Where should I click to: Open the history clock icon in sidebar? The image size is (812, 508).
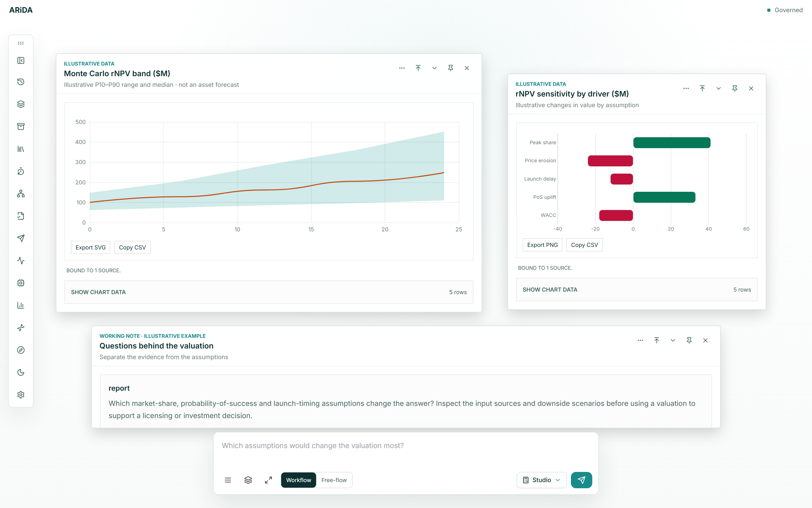pyautogui.click(x=21, y=82)
